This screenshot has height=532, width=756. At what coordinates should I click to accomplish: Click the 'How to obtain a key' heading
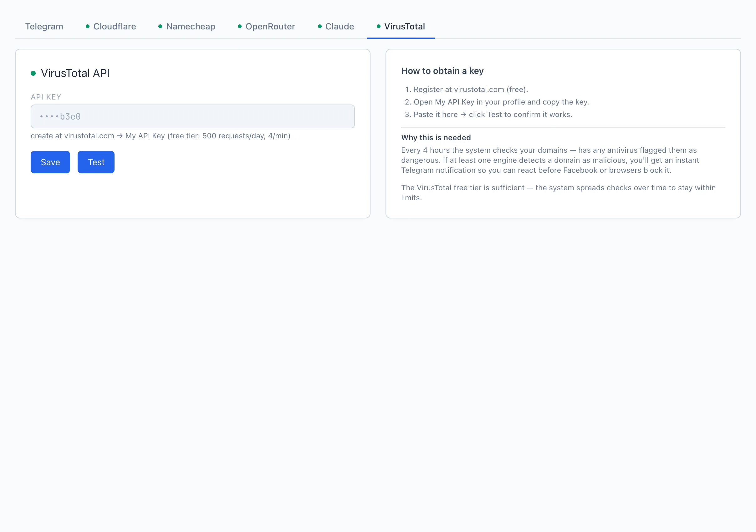click(442, 71)
